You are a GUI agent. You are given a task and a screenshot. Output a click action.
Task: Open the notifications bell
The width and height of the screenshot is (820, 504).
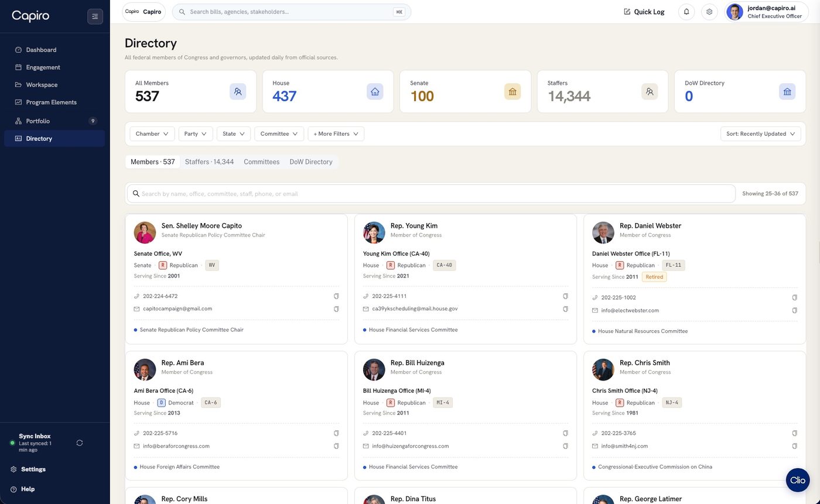point(686,12)
